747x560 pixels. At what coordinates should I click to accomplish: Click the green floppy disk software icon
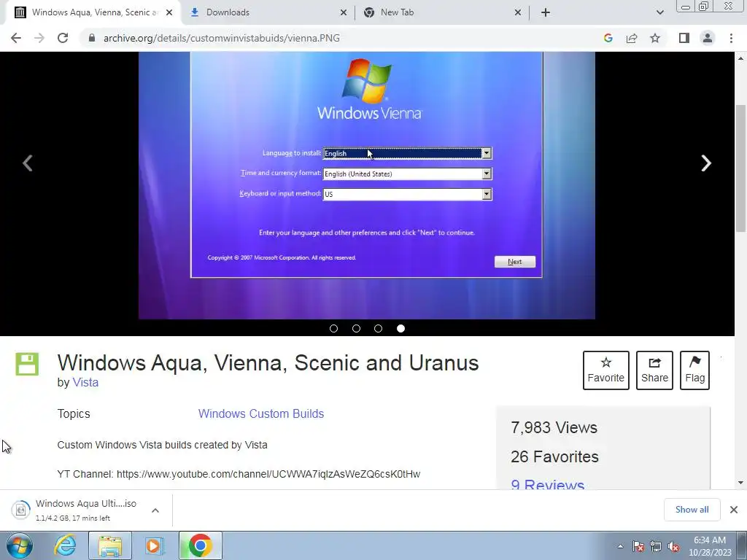(27, 365)
